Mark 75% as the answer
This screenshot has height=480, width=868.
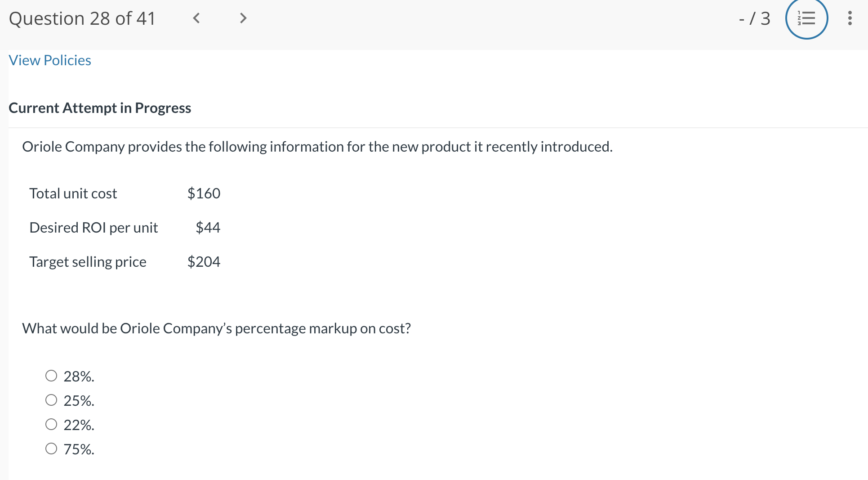[51, 449]
